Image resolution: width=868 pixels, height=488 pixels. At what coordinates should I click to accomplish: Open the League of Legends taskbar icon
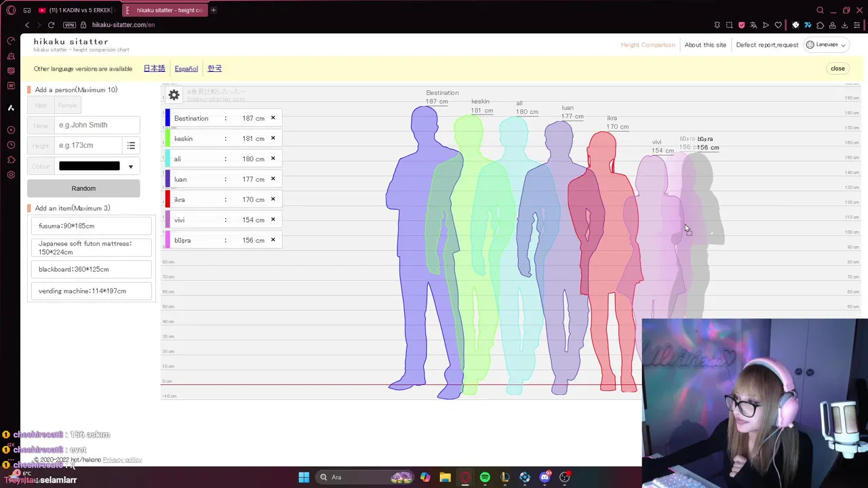coord(505,477)
